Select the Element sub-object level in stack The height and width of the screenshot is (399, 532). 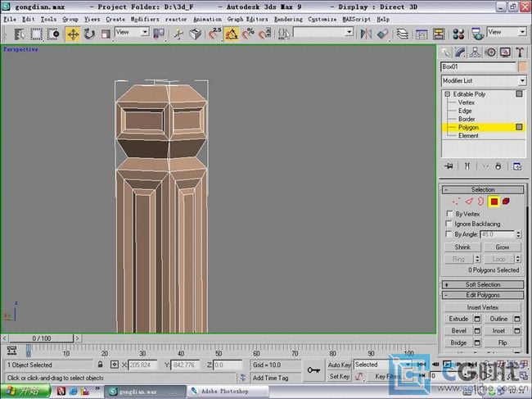pos(468,135)
